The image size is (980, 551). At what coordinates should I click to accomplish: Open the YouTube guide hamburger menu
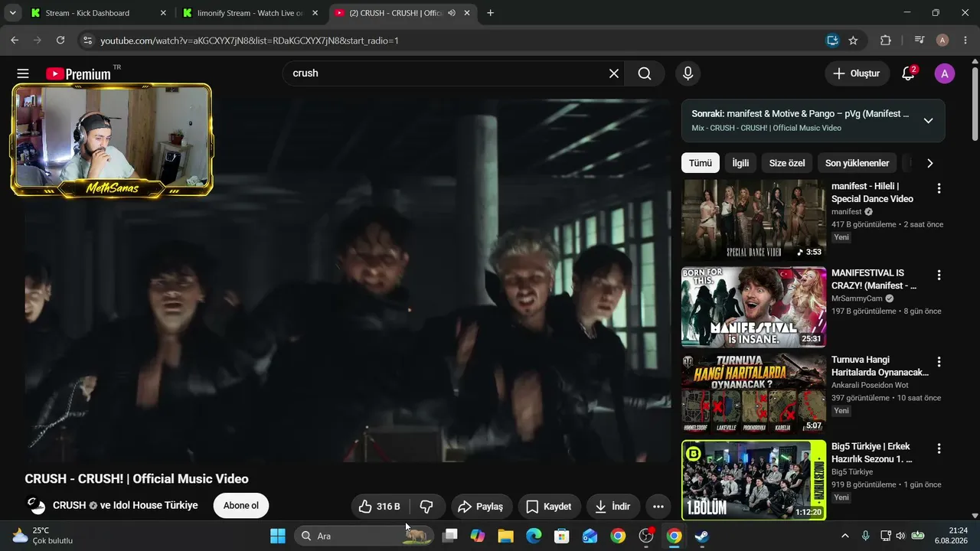click(x=23, y=73)
